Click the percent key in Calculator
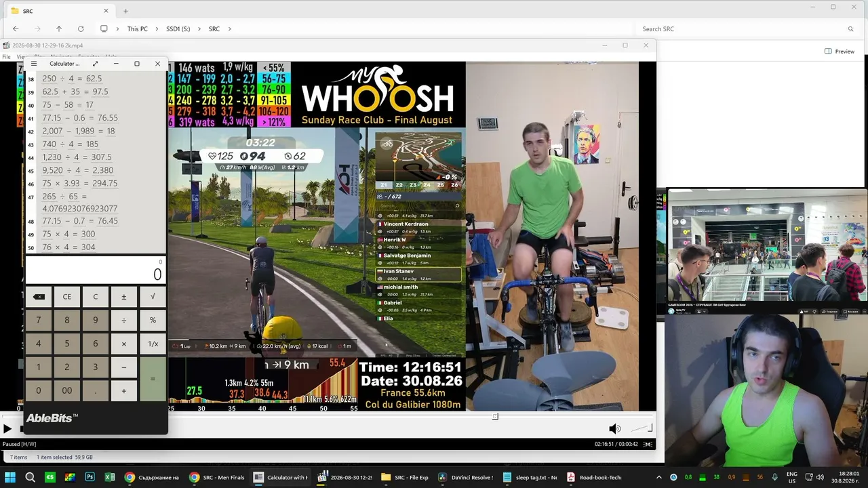Viewport: 868px width, 488px height. [153, 321]
